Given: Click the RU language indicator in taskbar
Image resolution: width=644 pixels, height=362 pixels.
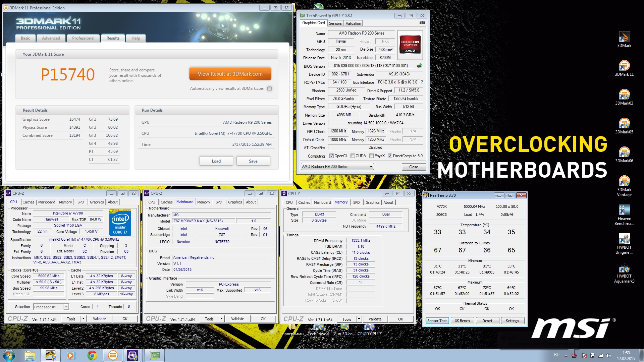Looking at the screenshot, I should pos(557,355).
